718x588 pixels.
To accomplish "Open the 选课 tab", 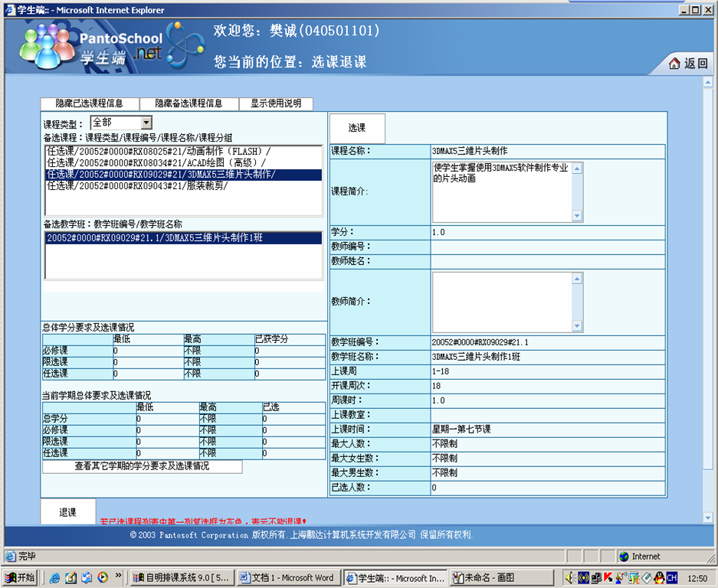I will (x=357, y=128).
